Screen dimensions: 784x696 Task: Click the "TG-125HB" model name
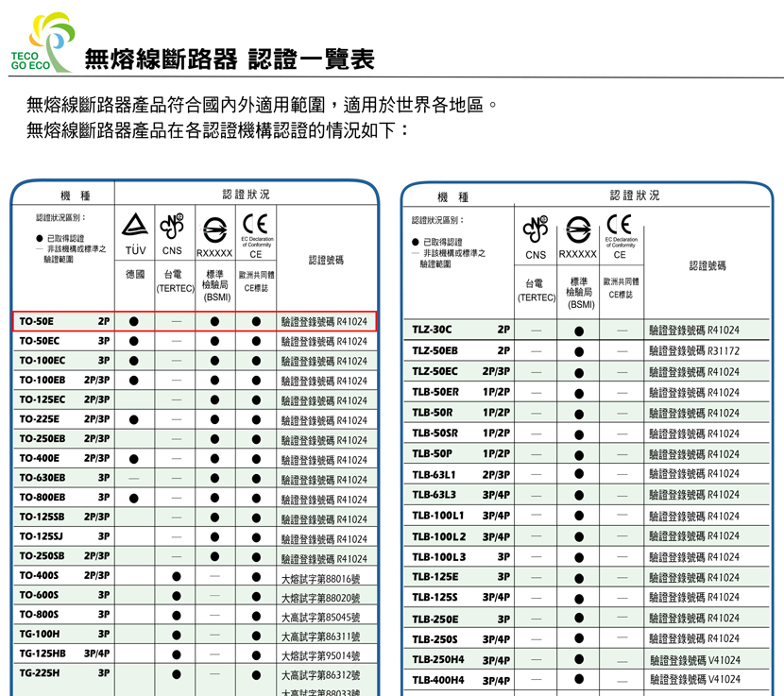point(42,654)
